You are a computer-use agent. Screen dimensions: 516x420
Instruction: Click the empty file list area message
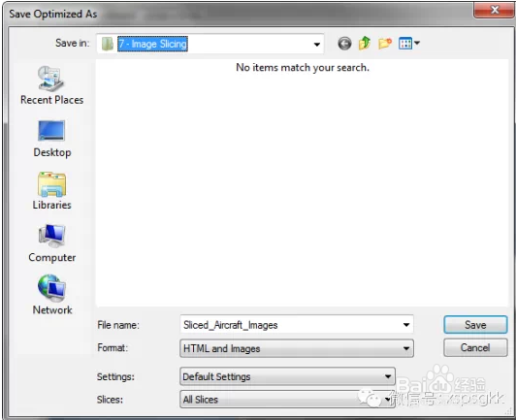pos(303,68)
